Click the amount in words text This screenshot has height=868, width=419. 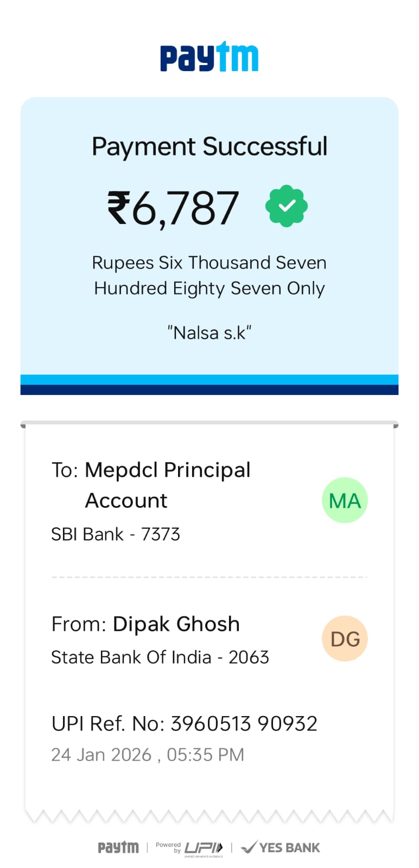(210, 276)
